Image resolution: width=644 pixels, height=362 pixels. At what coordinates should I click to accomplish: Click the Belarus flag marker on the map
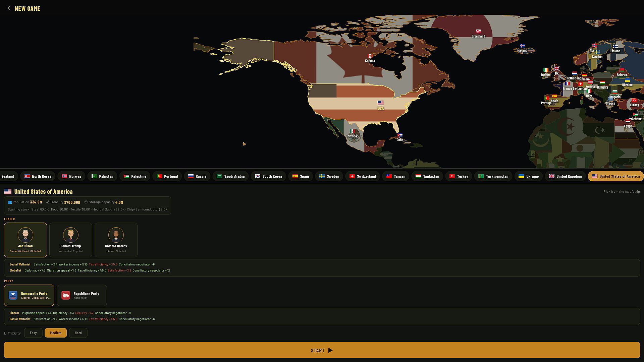622,70
